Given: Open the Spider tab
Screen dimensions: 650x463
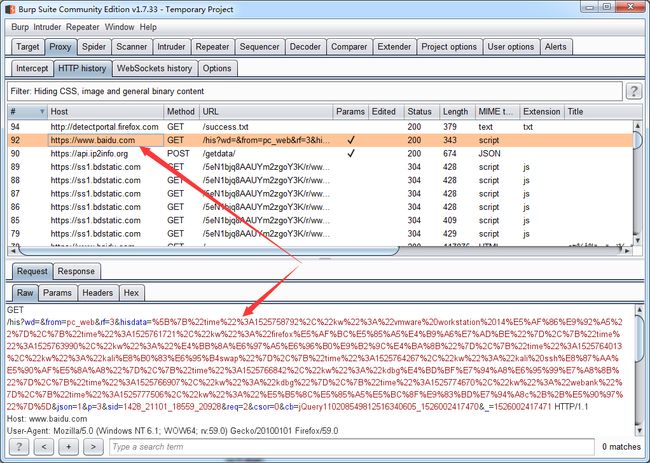Looking at the screenshot, I should tap(94, 47).
